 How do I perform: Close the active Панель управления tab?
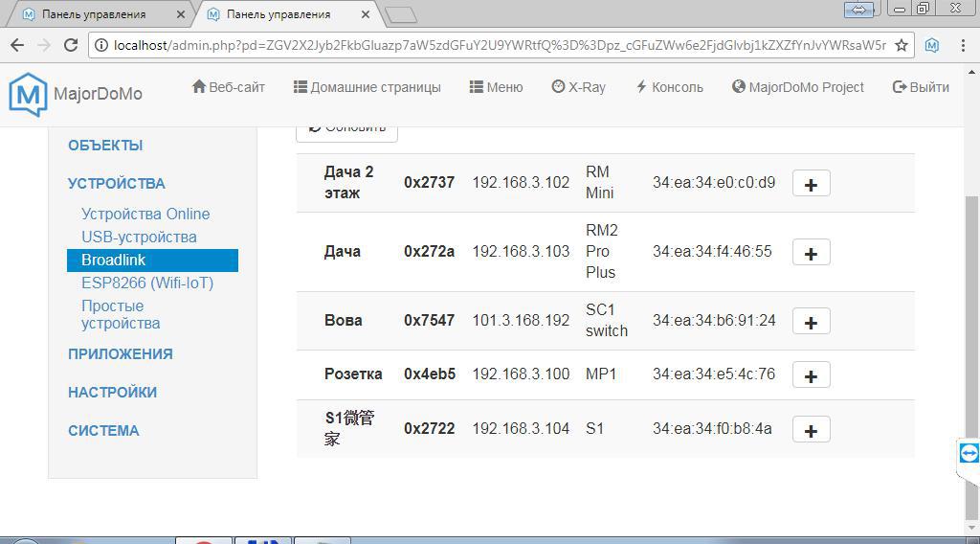(x=366, y=13)
